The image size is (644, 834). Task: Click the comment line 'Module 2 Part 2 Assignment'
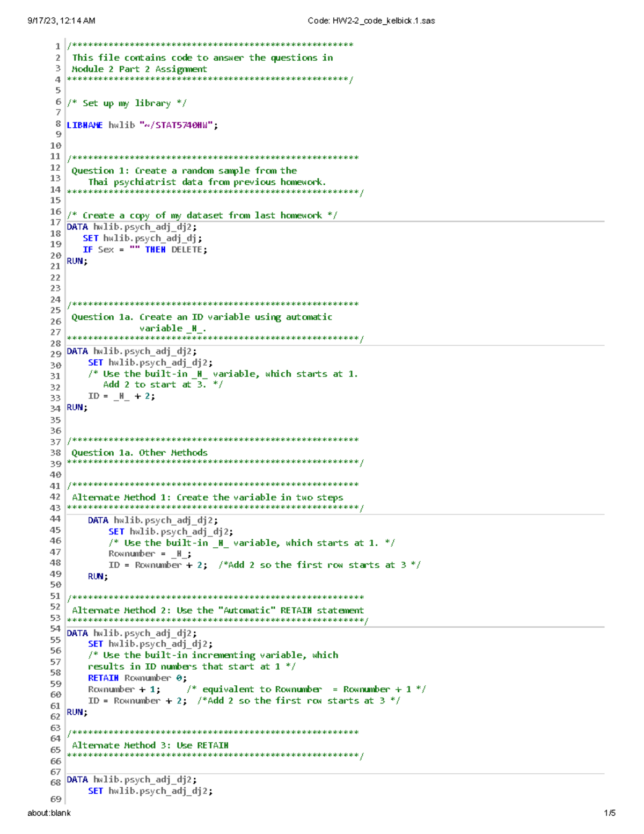[x=139, y=69]
